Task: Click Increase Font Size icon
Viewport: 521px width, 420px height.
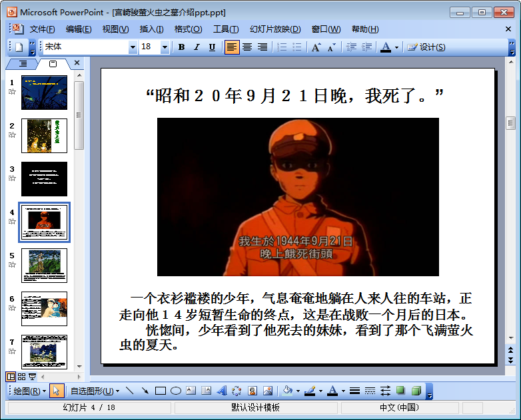Action: point(316,47)
